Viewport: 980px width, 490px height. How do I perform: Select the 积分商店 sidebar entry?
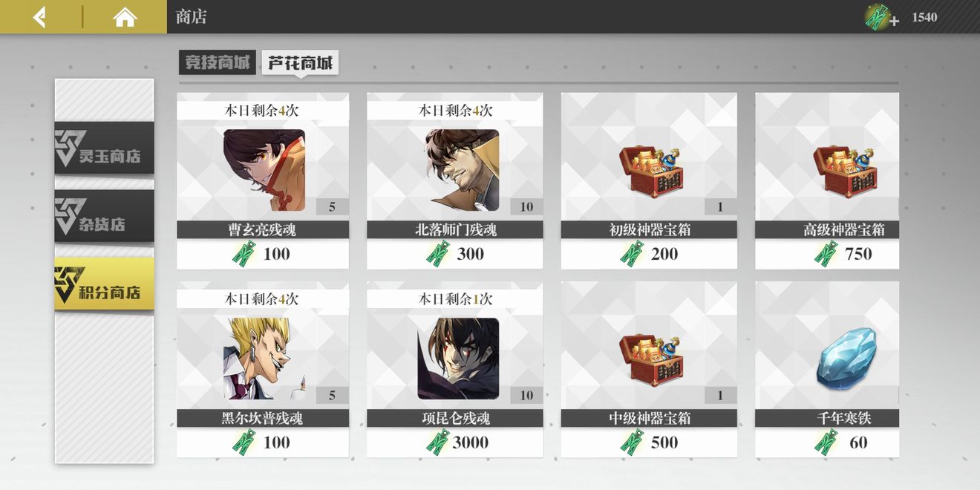pyautogui.click(x=104, y=284)
